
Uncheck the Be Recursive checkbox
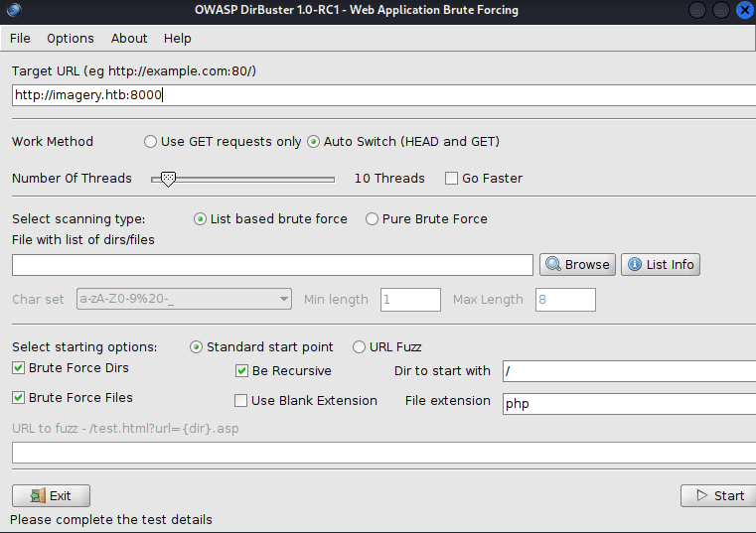tap(241, 371)
